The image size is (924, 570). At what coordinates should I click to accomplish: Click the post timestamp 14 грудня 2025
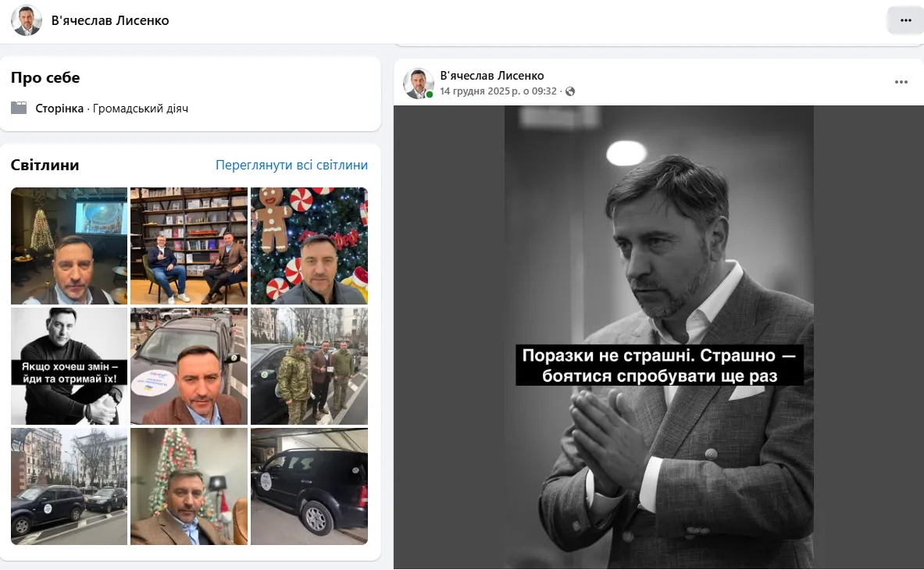[x=498, y=91]
